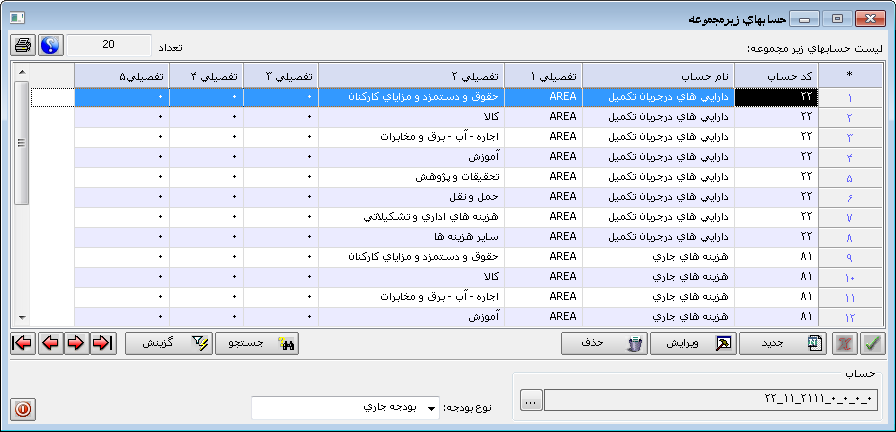The width and height of the screenshot is (896, 432).
Task: Jump using right arrow with bar
Action: 102,343
